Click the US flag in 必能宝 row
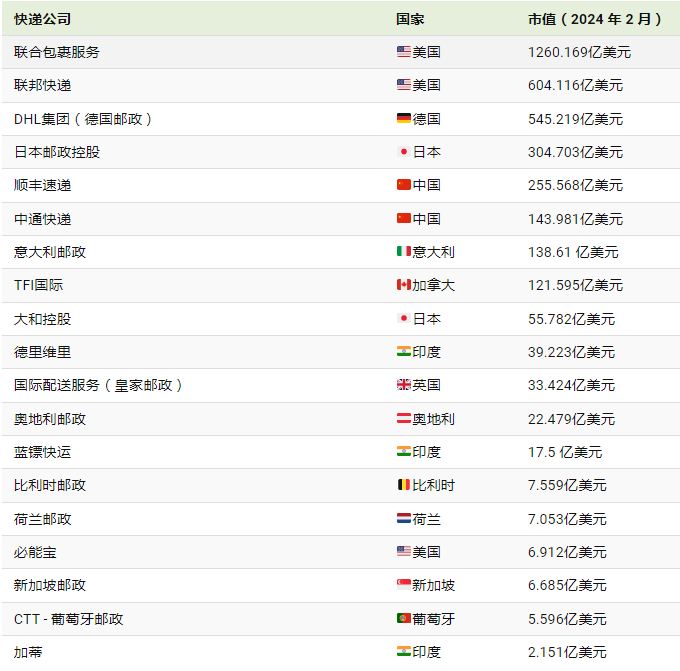680x671 pixels. [404, 551]
